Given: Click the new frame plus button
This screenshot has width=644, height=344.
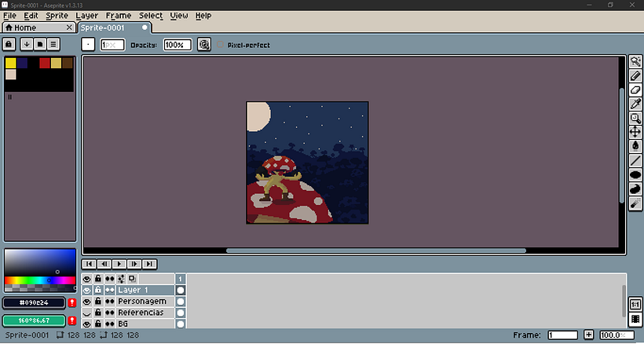Looking at the screenshot, I should click(588, 335).
